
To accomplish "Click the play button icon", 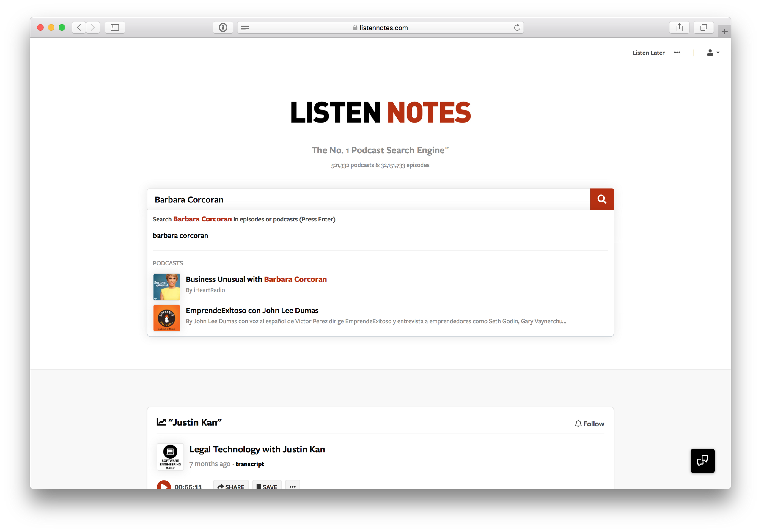I will (x=164, y=487).
